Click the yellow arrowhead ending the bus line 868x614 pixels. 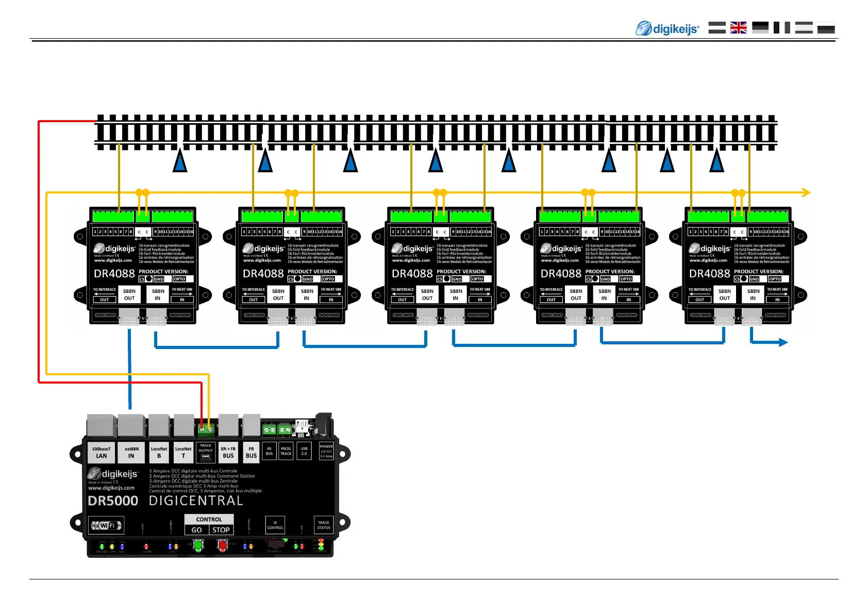point(806,192)
